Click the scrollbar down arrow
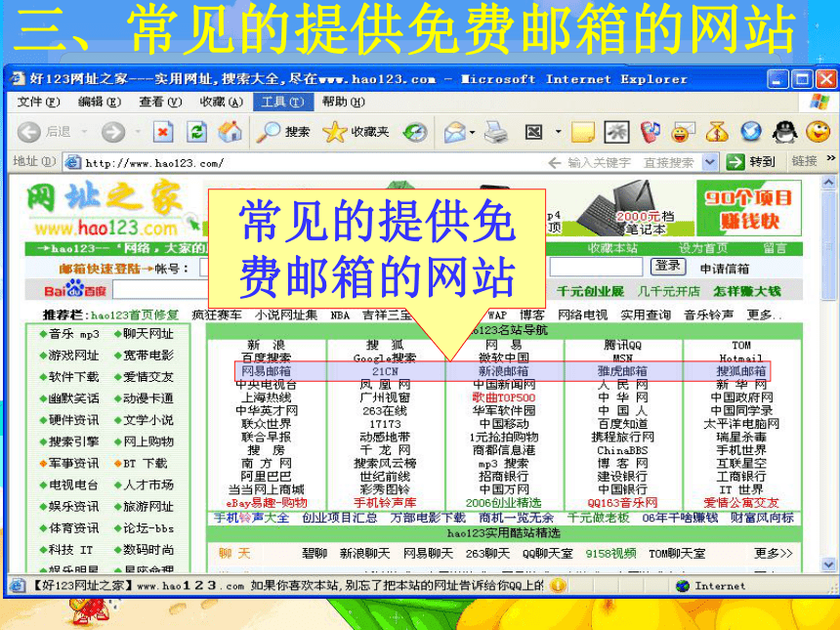Screen dimensions: 840x630 (x=828, y=565)
